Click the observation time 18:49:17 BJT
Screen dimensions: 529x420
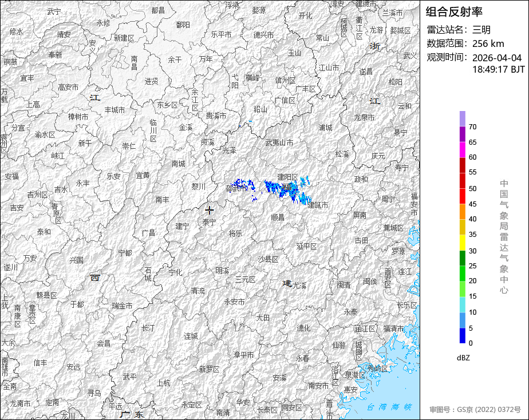pos(498,69)
